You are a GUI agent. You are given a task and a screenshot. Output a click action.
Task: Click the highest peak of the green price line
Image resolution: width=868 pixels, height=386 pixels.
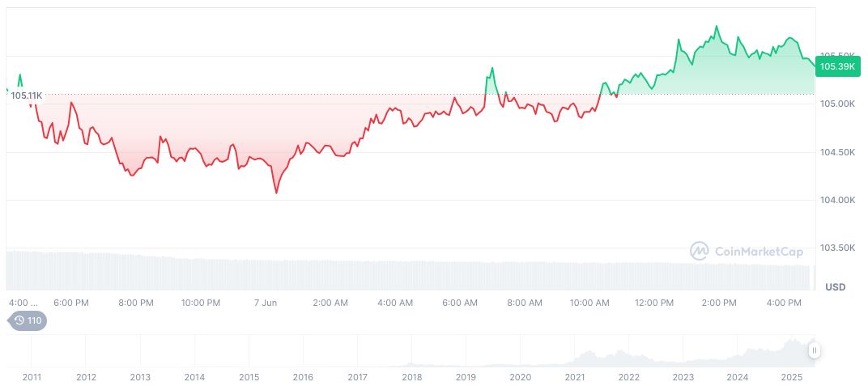pos(717,27)
